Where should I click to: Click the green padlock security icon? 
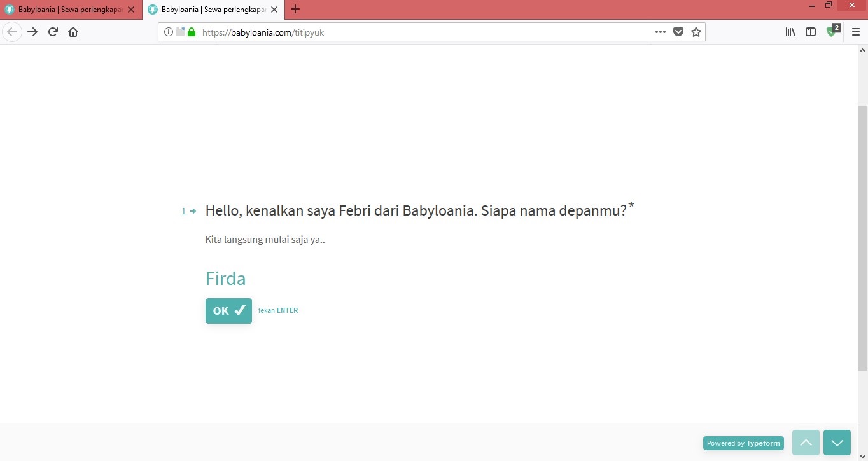[192, 32]
